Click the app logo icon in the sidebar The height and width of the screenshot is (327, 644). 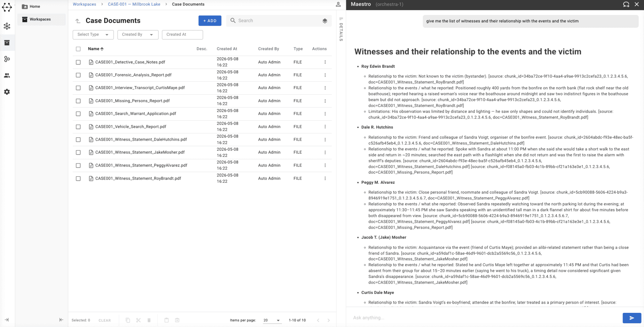pos(7,7)
